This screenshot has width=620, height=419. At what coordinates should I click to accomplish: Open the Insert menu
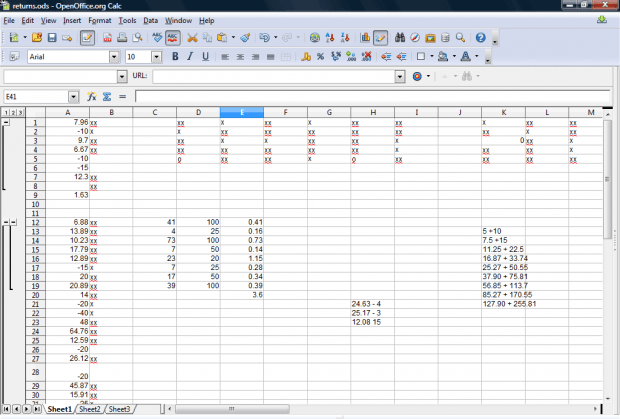[72, 21]
